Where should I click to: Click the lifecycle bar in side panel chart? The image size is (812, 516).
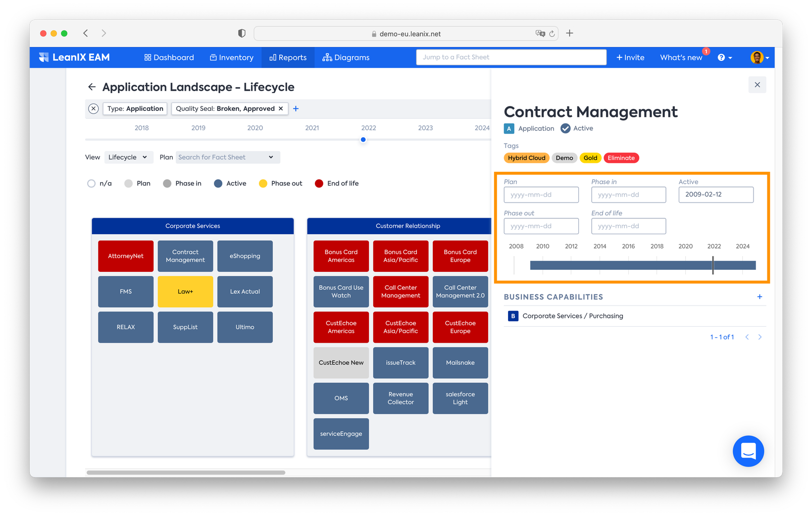pyautogui.click(x=643, y=265)
